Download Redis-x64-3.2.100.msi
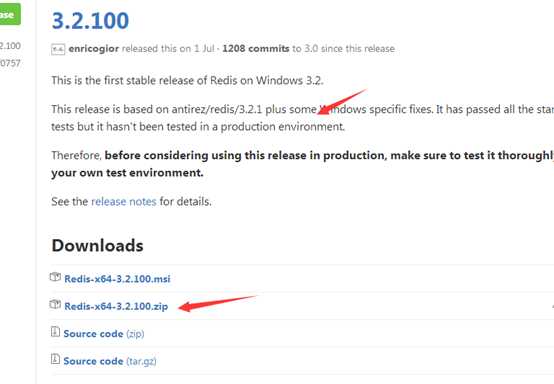This screenshot has width=554, height=384. [x=117, y=279]
